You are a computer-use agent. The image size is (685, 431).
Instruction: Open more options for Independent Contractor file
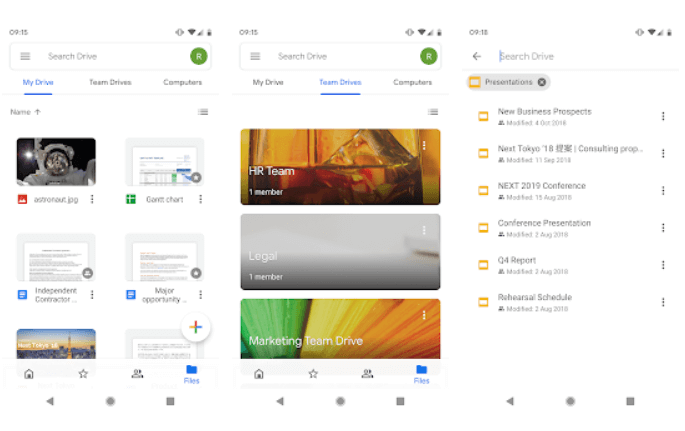92,295
